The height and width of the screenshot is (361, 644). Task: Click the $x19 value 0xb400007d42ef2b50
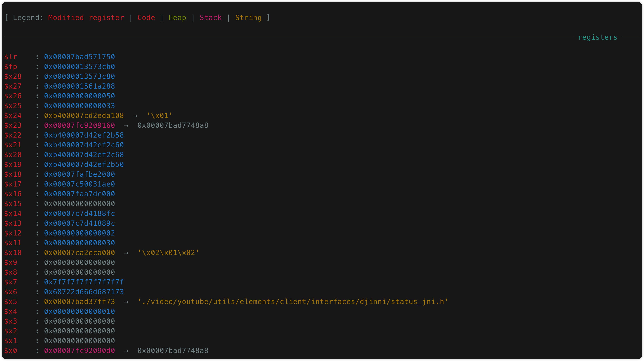pos(84,165)
